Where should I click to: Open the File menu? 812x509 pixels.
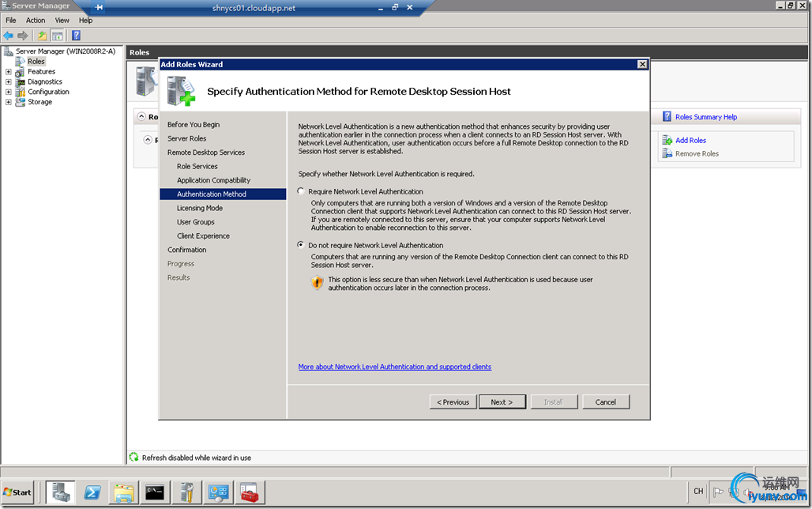(11, 21)
